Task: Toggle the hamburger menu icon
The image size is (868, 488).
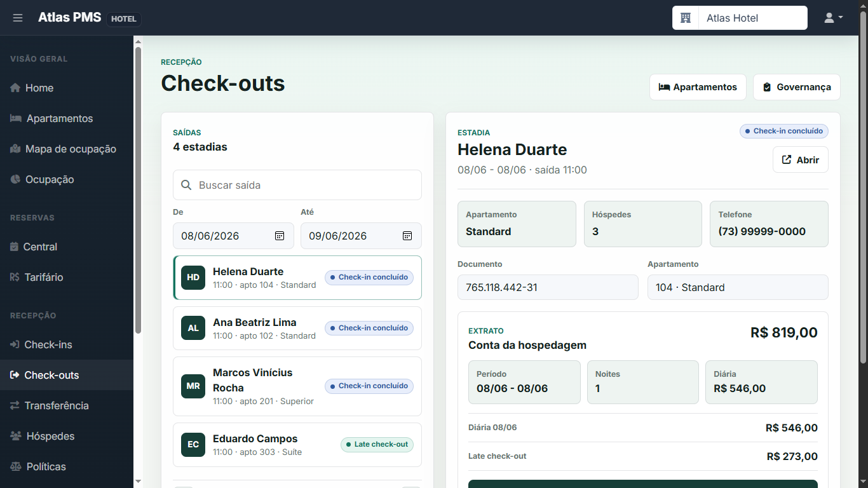Action: click(18, 18)
